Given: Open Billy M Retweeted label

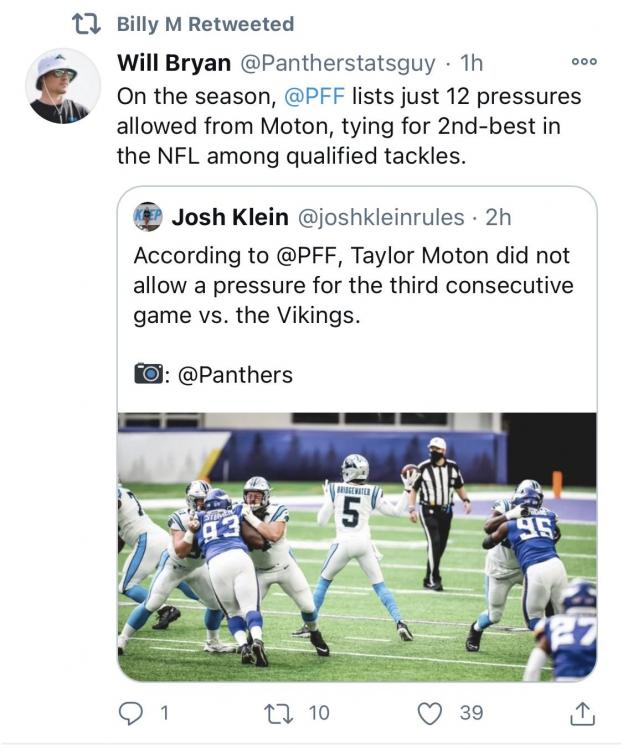Looking at the screenshot, I should coord(205,24).
